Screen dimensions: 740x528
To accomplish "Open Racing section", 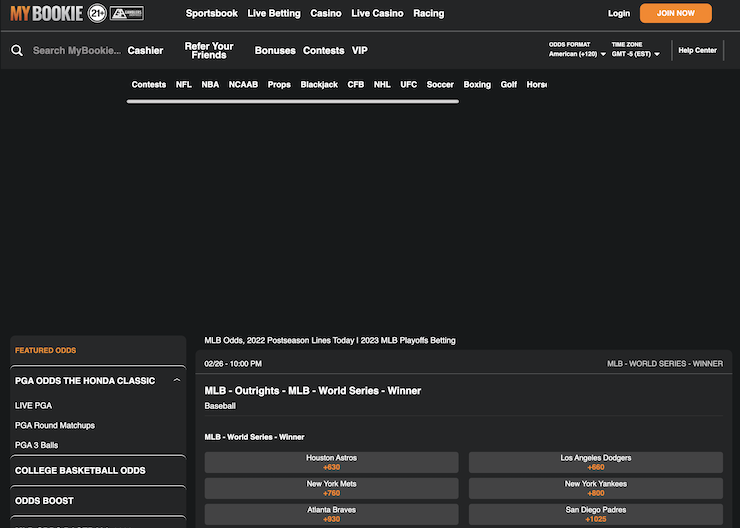I will coord(429,13).
